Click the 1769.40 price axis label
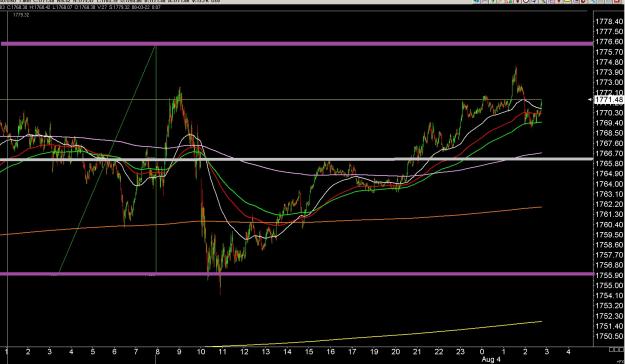This screenshot has width=625, height=364. [x=609, y=123]
